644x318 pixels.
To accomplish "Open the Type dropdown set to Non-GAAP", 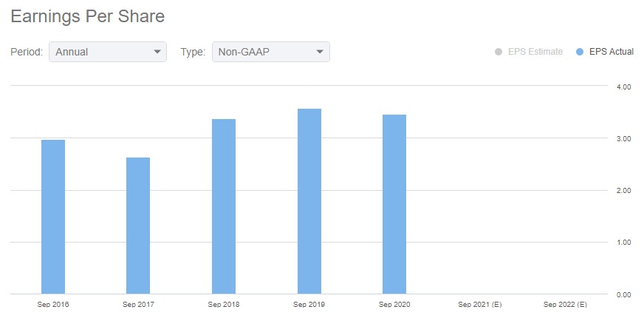I will (270, 52).
